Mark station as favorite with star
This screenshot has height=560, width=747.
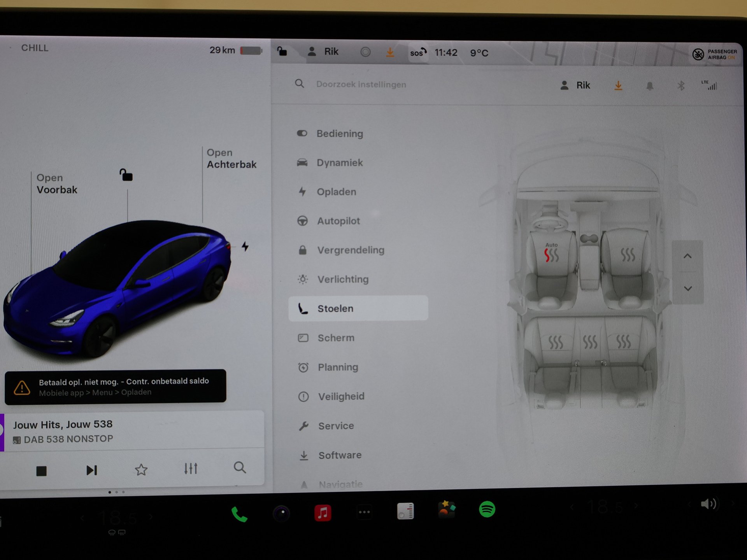coord(141,470)
